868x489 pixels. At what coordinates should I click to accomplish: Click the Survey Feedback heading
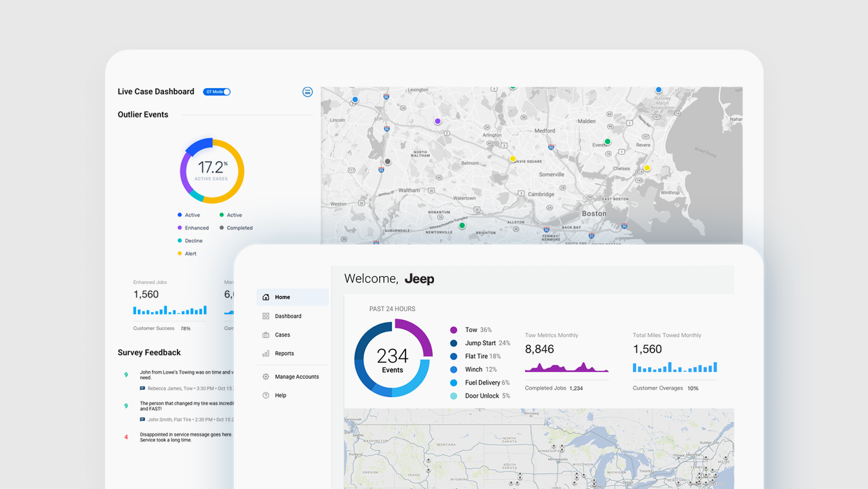149,352
